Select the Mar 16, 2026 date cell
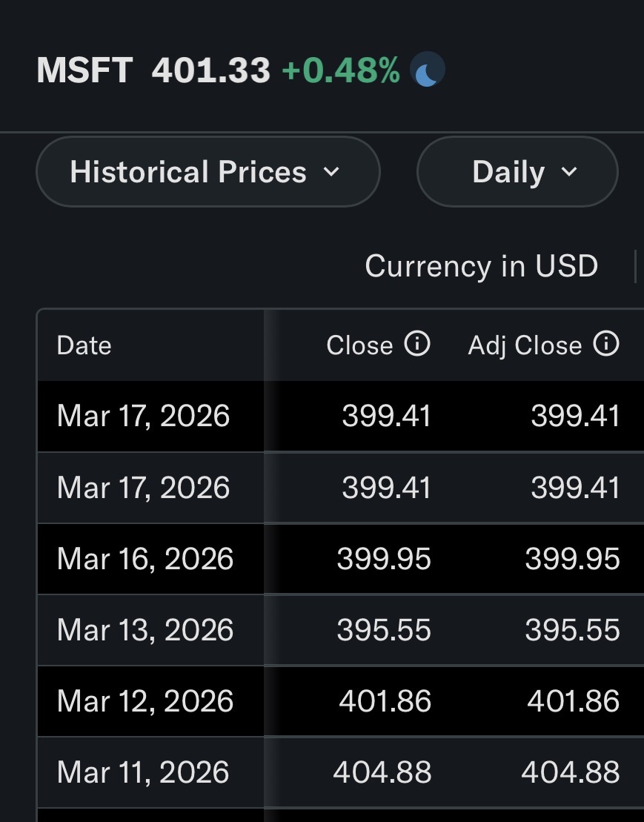644x822 pixels. (145, 559)
